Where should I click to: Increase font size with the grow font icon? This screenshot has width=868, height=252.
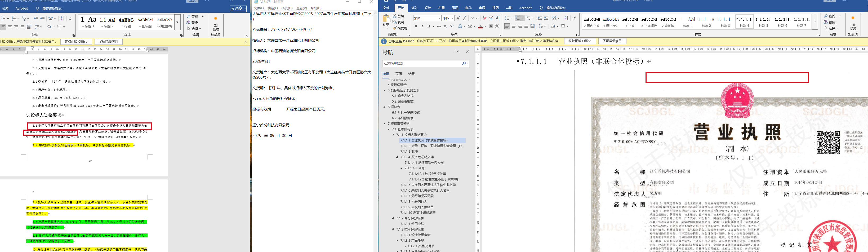click(x=458, y=18)
